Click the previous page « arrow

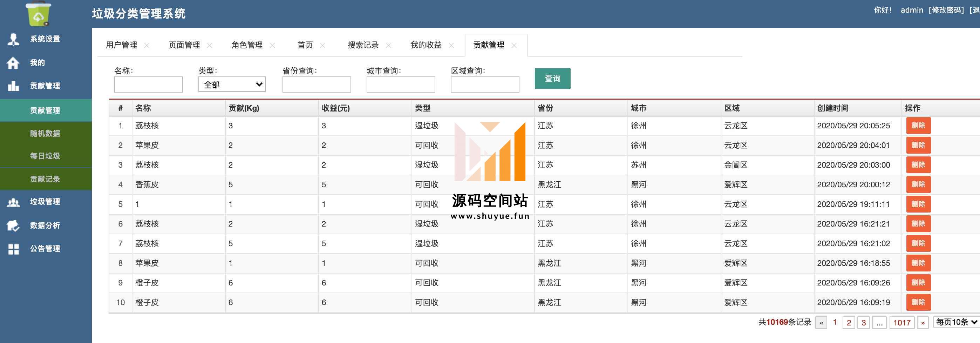click(821, 322)
